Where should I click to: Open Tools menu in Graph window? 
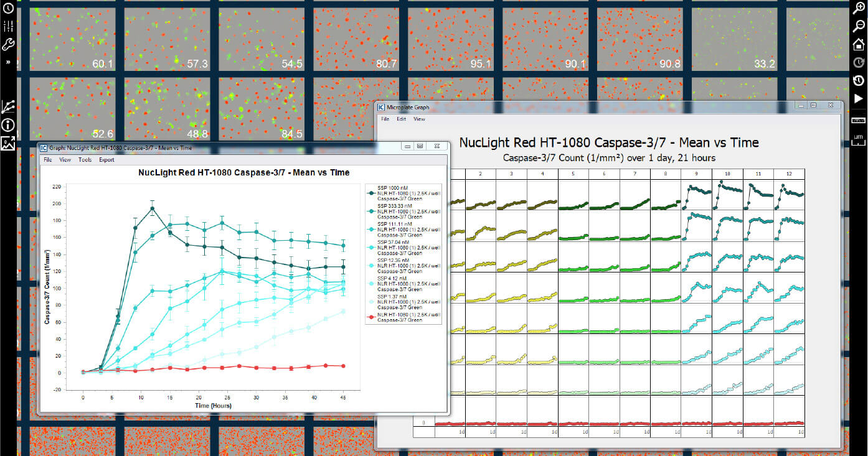coord(85,160)
